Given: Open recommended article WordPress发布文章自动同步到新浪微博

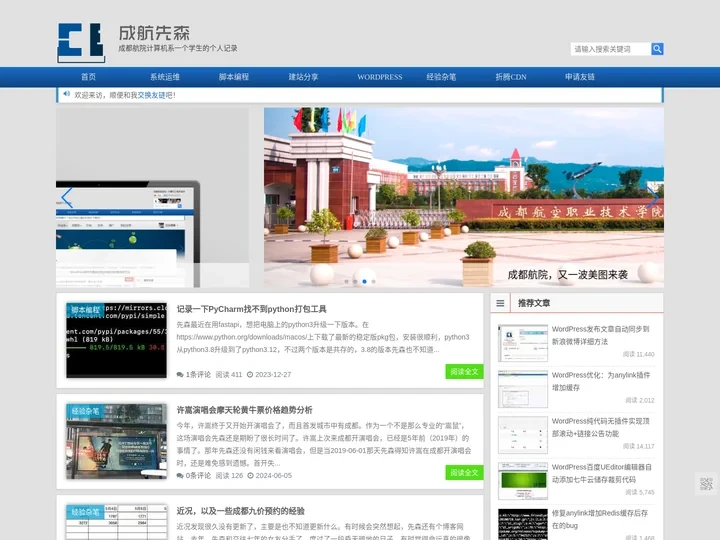Looking at the screenshot, I should pyautogui.click(x=601, y=335).
